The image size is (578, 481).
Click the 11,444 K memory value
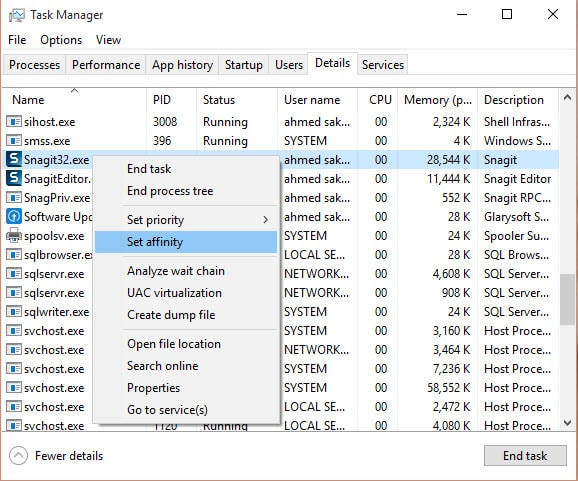tap(449, 179)
